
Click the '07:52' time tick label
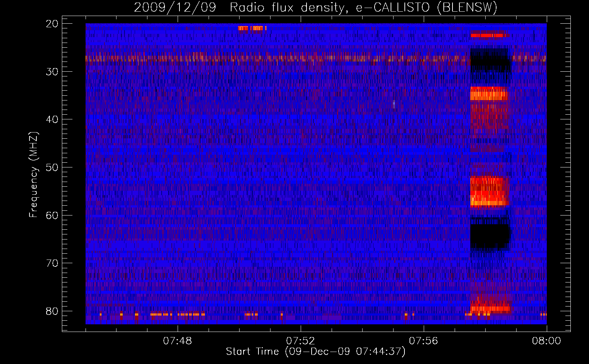(x=301, y=341)
